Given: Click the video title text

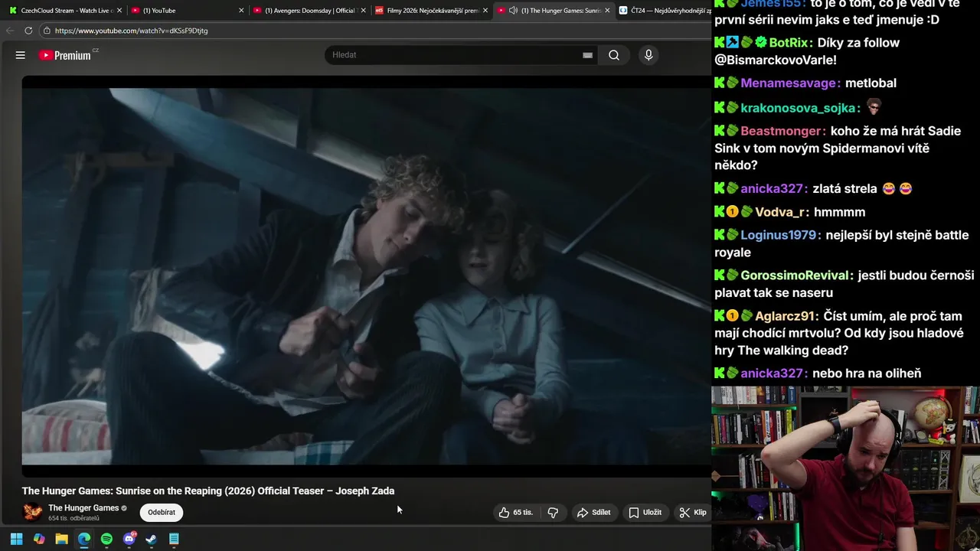Looking at the screenshot, I should (x=208, y=491).
